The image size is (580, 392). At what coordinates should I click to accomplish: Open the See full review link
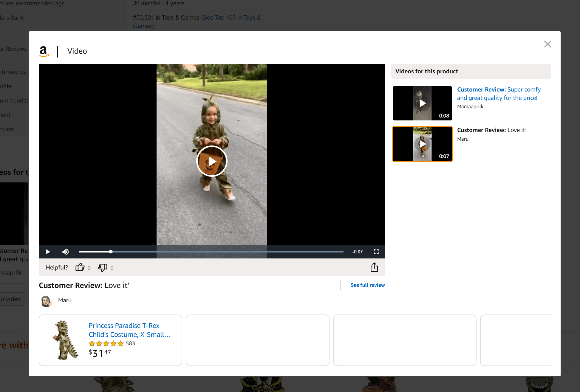click(368, 285)
